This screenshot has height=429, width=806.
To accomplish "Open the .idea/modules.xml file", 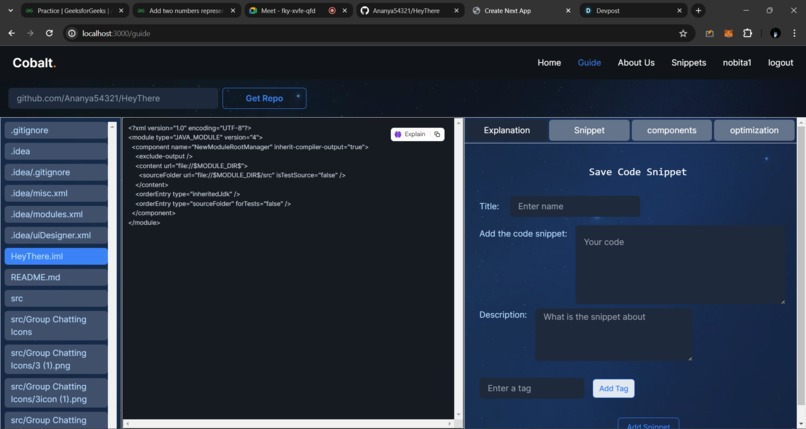I will coord(56,214).
